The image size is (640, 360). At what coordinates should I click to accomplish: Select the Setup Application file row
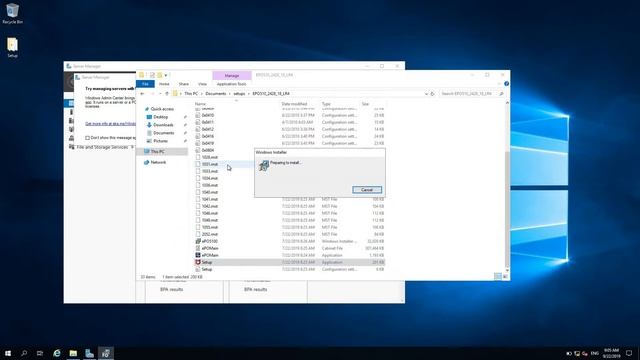(x=289, y=262)
